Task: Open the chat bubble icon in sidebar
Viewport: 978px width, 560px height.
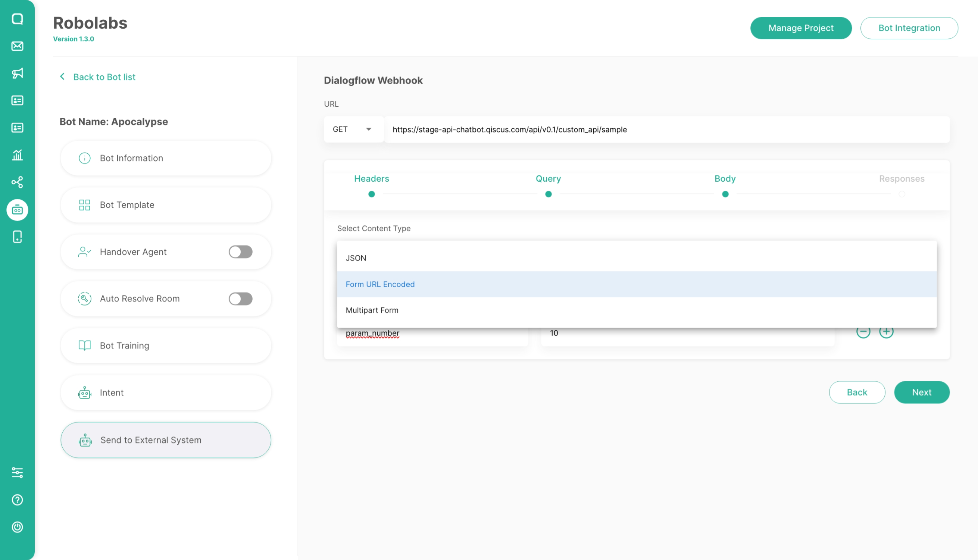Action: click(x=17, y=19)
